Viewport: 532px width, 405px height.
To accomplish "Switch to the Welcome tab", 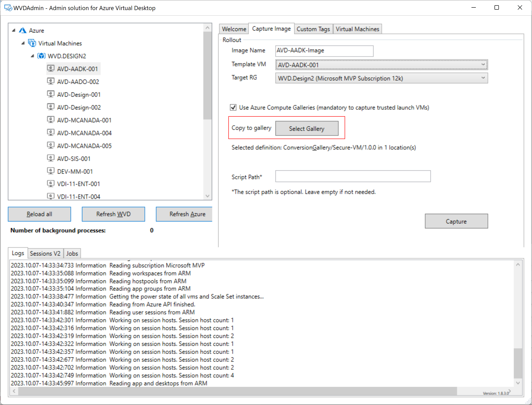I will click(x=234, y=29).
